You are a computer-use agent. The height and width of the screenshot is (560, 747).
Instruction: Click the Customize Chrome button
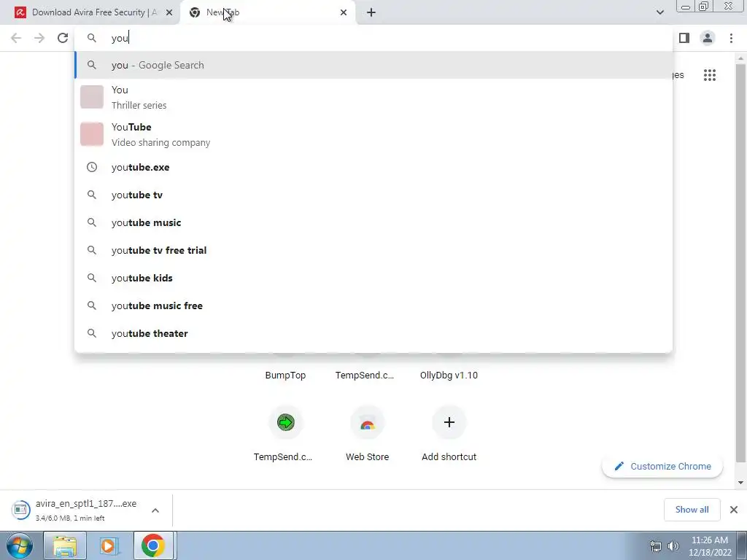(662, 466)
